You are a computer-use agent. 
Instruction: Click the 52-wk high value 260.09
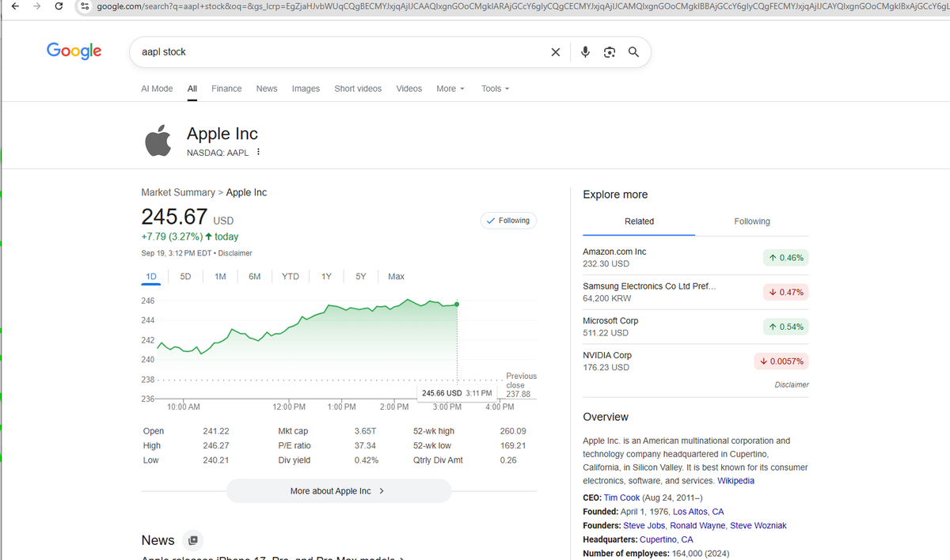(x=513, y=431)
